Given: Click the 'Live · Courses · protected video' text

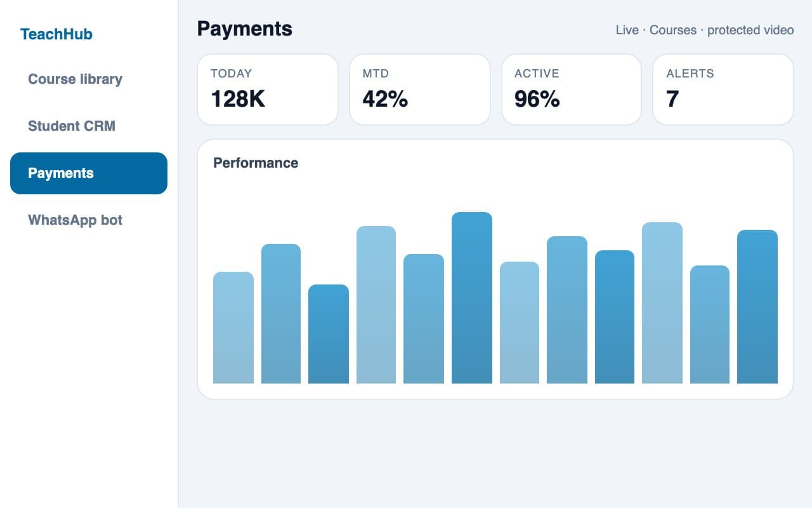Looking at the screenshot, I should (x=705, y=30).
